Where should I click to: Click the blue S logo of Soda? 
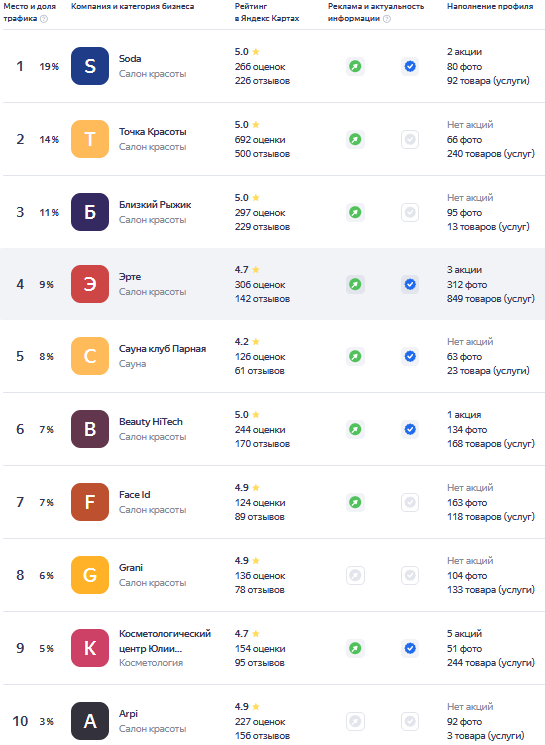(90, 66)
